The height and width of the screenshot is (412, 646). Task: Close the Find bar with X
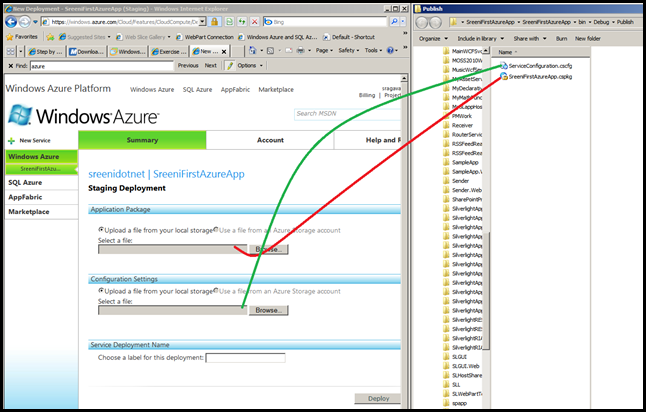11,66
